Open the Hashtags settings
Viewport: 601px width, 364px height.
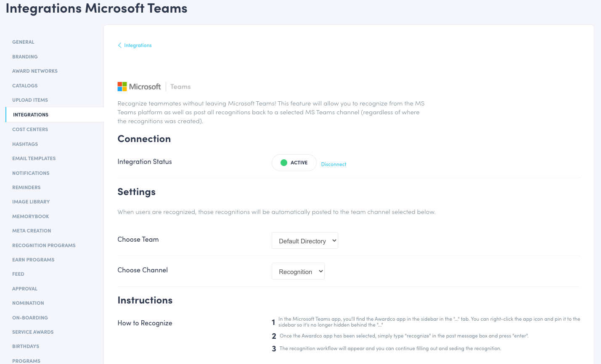coord(25,144)
